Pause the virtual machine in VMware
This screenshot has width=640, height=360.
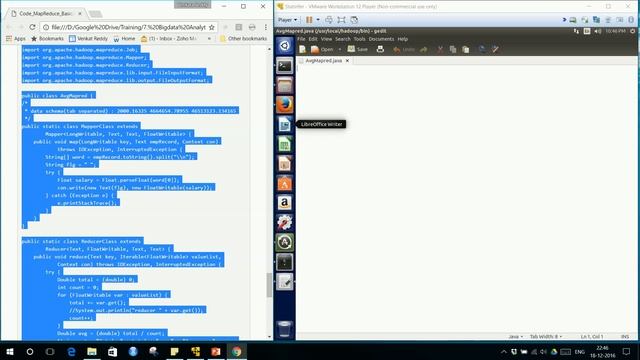[x=309, y=20]
